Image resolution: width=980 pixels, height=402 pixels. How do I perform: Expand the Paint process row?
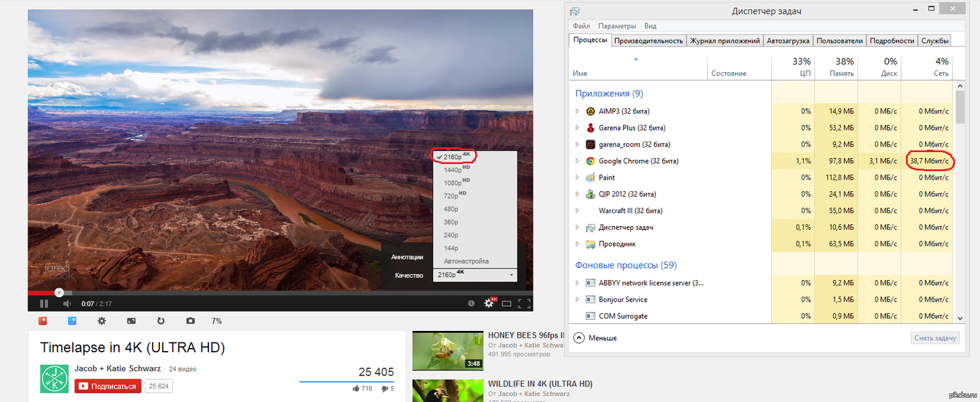(577, 178)
